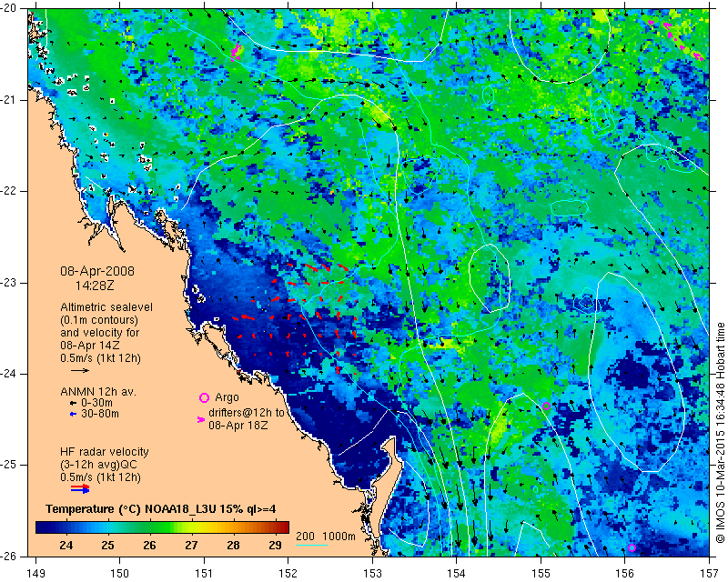
Task: Click the 'ANMN 12h av.' legend text
Action: (x=98, y=392)
